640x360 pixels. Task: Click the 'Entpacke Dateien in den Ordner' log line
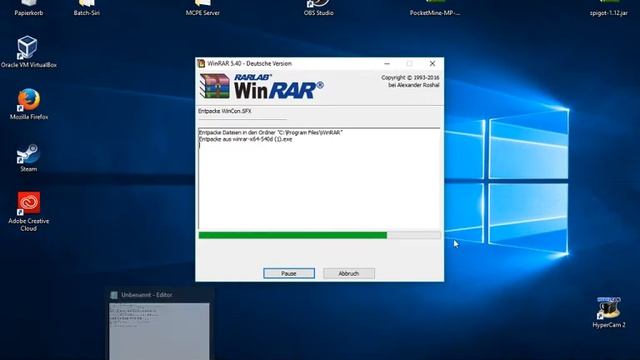271,132
